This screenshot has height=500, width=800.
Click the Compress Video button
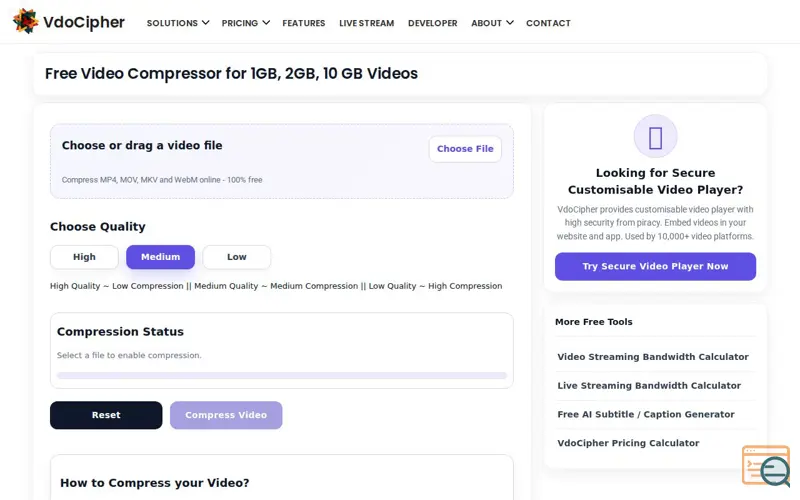click(226, 415)
